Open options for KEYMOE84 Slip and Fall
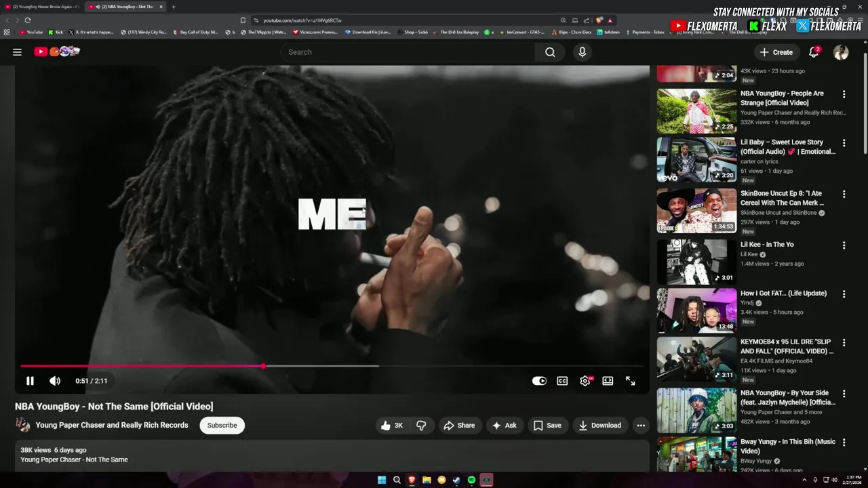Screen dimensions: 868x488 844,343
